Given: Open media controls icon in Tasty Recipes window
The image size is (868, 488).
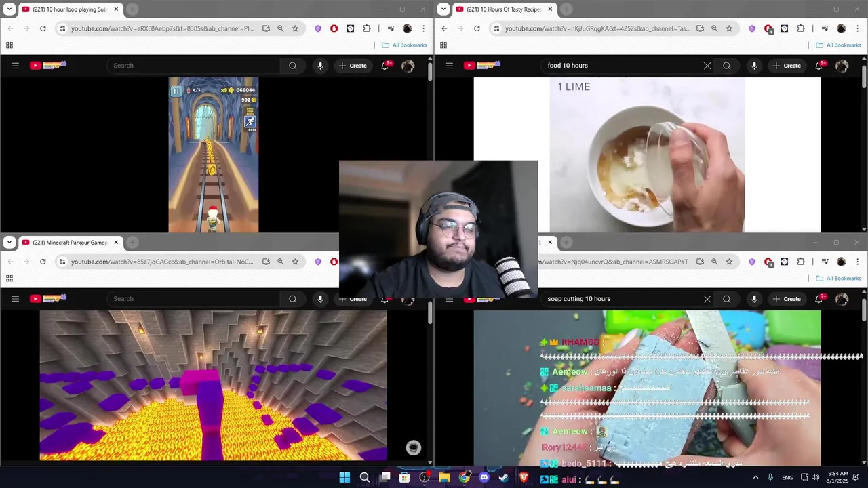Looking at the screenshot, I should click(x=825, y=28).
